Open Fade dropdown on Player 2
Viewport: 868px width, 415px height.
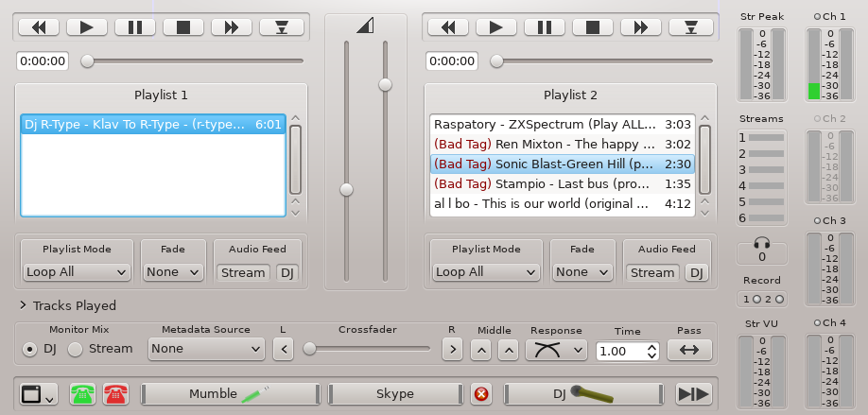pos(582,272)
